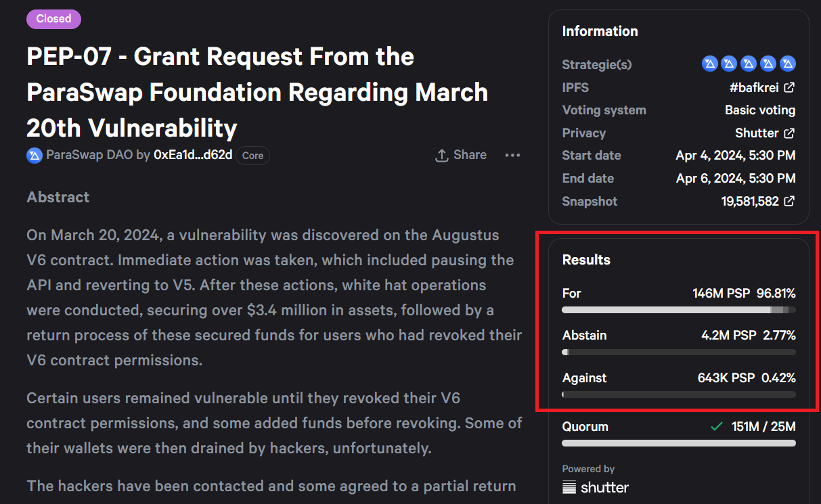Click the external link icon next to Shutter
The width and height of the screenshot is (821, 504).
pos(789,133)
